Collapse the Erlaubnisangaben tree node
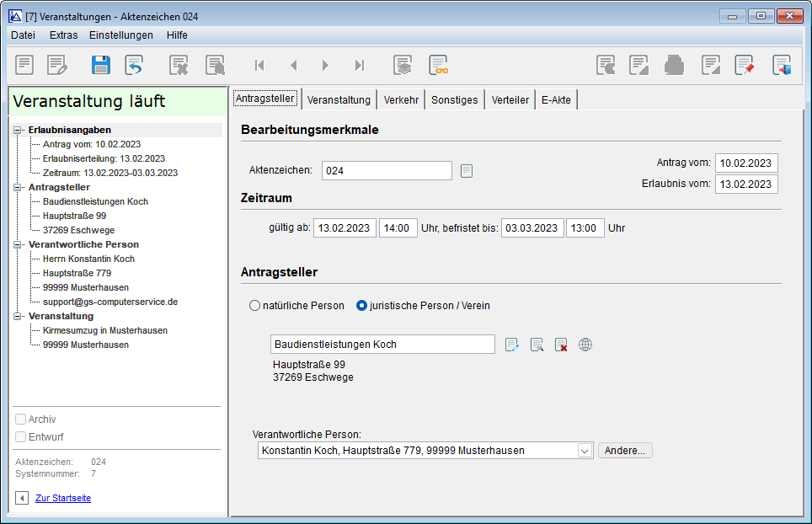Screen dimensions: 812x524 click(18, 131)
